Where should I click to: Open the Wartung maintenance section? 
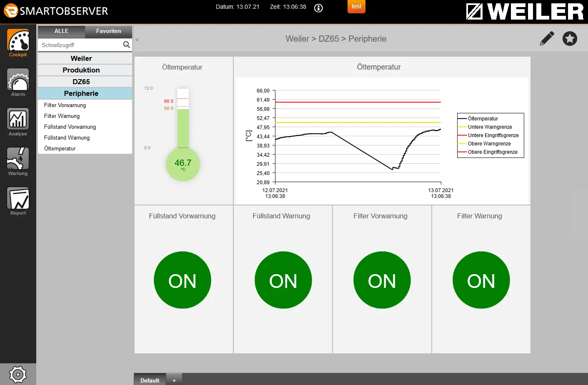18,161
